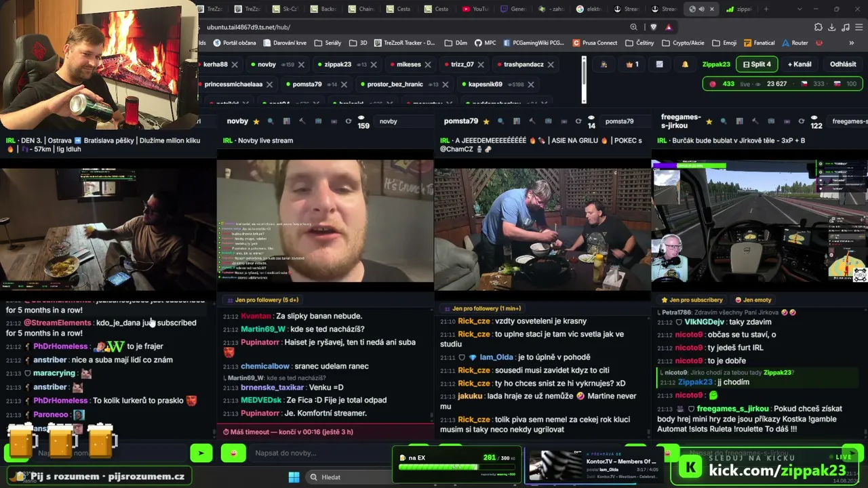Open the Windows Start menu

point(294,477)
